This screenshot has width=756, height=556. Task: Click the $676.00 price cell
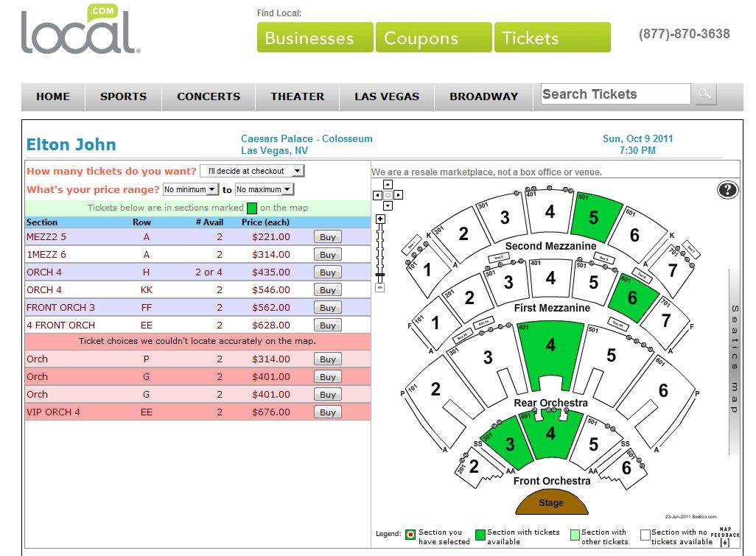click(271, 412)
